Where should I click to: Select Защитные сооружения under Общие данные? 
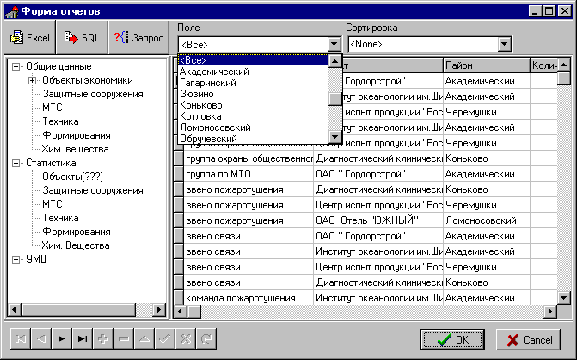93,94
